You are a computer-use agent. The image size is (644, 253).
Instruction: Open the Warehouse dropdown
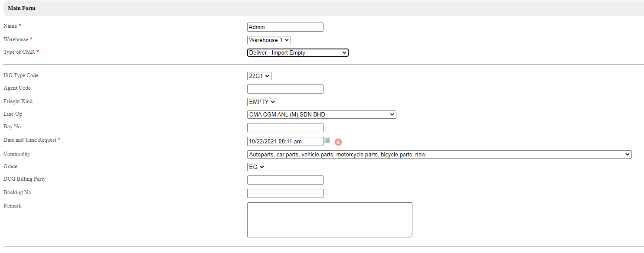[269, 40]
